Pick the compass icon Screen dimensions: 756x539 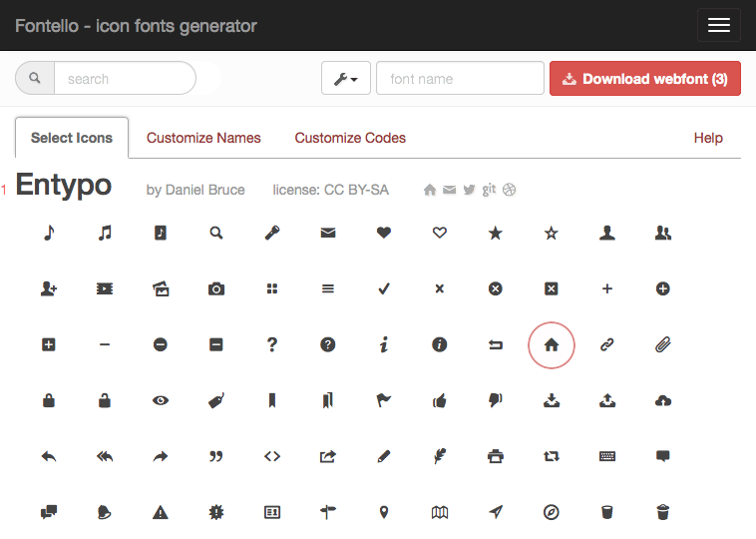[x=552, y=512]
